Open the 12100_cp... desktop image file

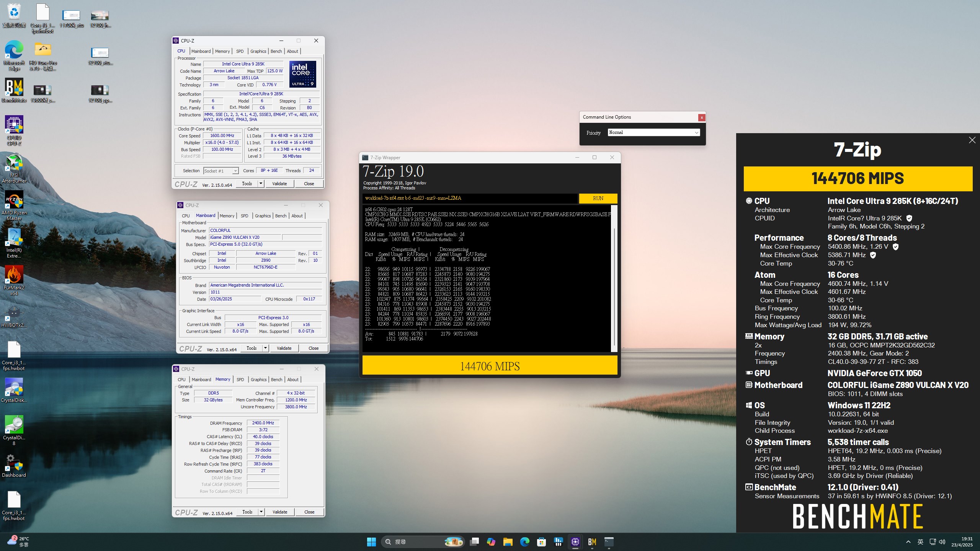click(x=100, y=94)
